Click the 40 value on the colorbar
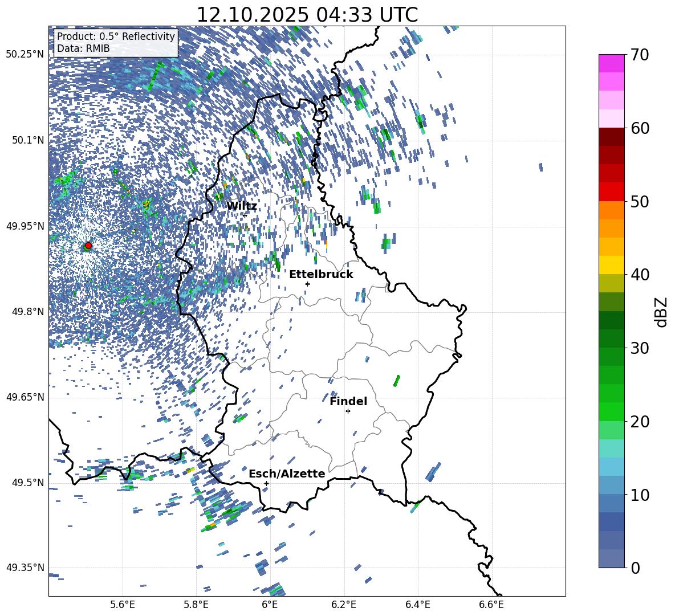675x616 pixels. (x=639, y=275)
